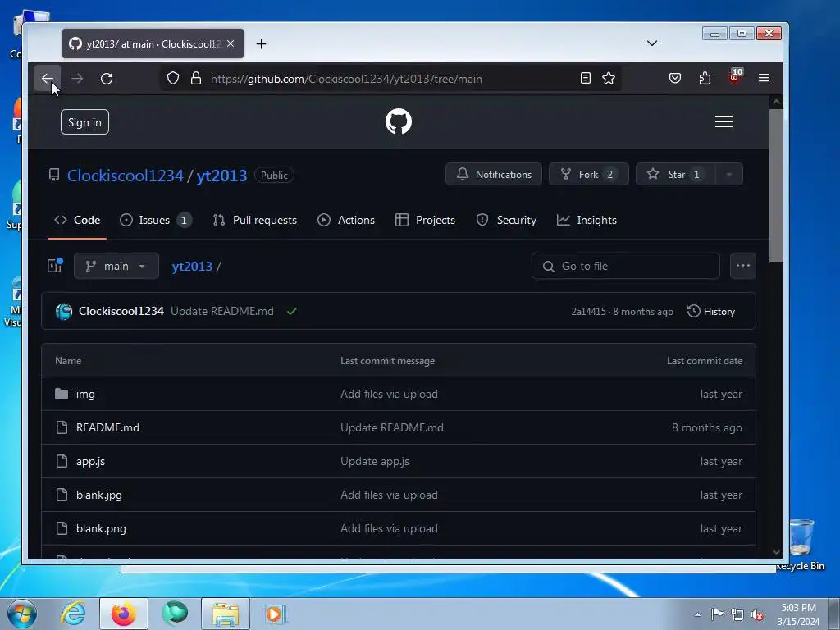840x630 pixels.
Task: Open a new browser tab
Action: pyautogui.click(x=261, y=44)
